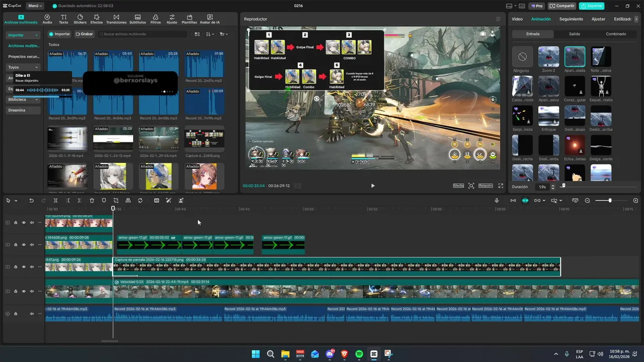Viewport: 644px width, 362px height.
Task: Click the zoom out timeline icon
Action: tap(587, 201)
